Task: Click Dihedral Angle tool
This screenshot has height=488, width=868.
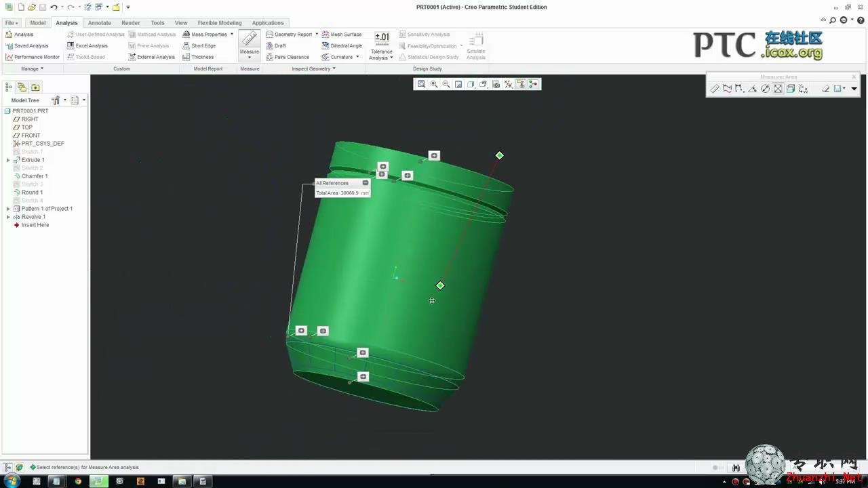Action: pyautogui.click(x=342, y=45)
